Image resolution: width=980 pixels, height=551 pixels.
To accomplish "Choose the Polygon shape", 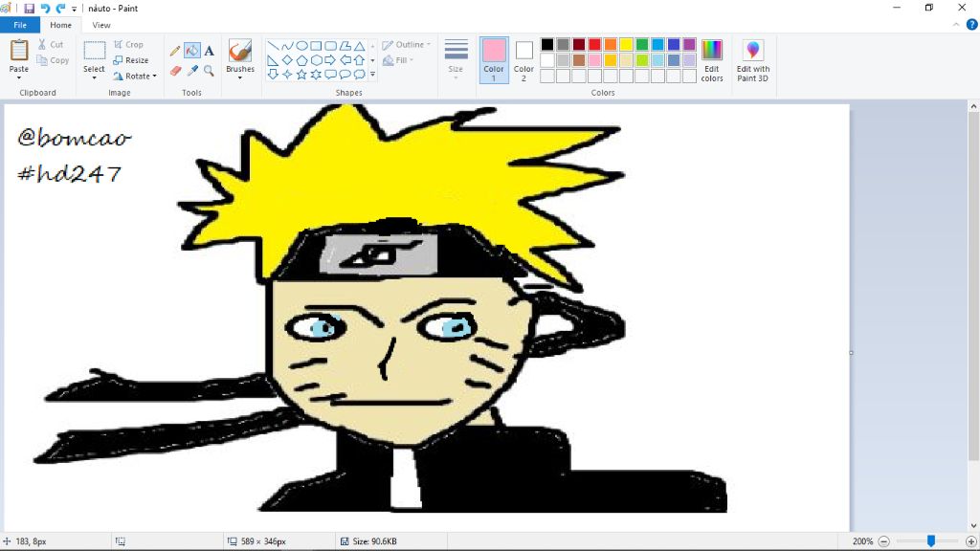I will [345, 46].
